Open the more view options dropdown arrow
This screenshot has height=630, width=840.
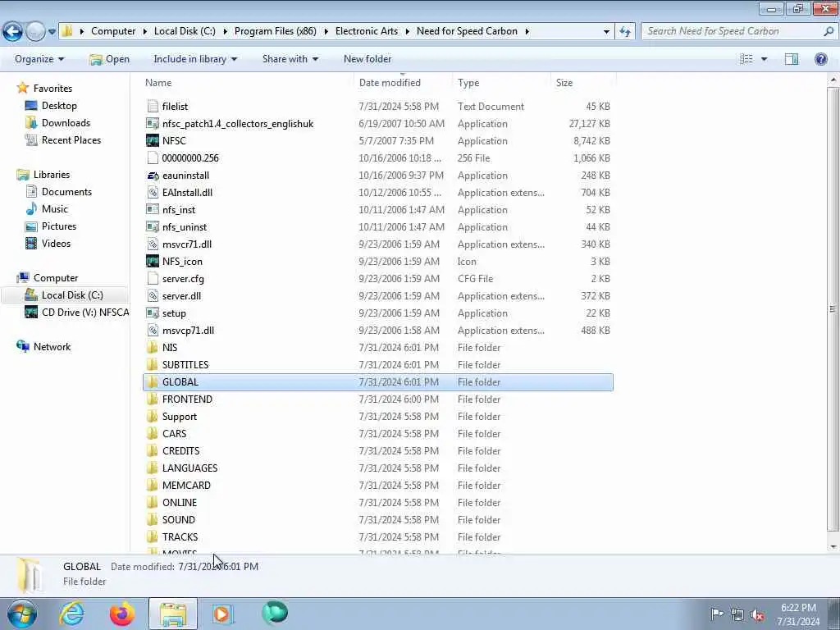point(765,59)
